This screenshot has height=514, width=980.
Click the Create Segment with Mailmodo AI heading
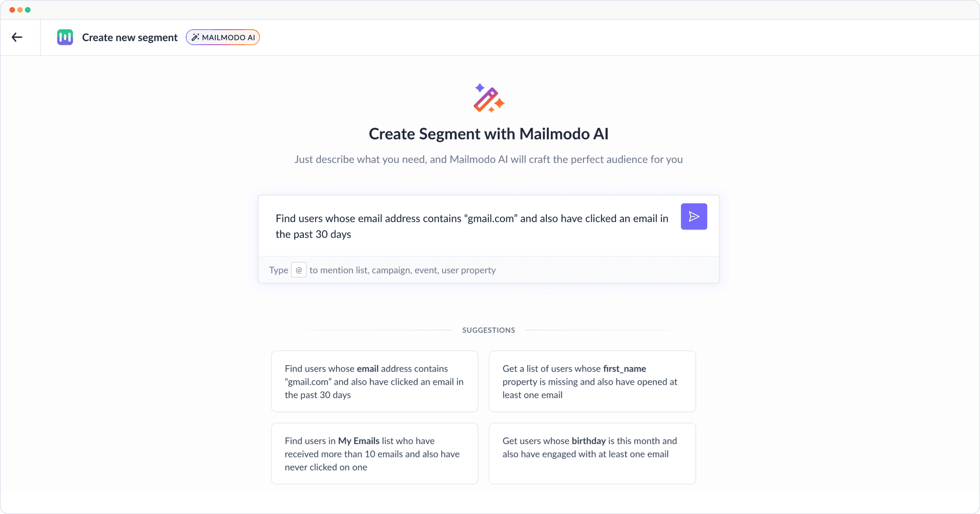pyautogui.click(x=488, y=134)
